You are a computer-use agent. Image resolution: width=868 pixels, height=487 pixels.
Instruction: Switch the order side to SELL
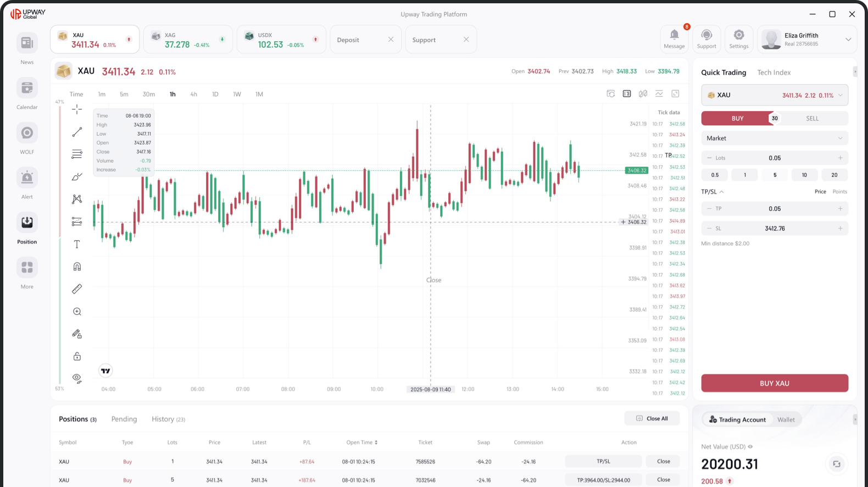pos(812,118)
